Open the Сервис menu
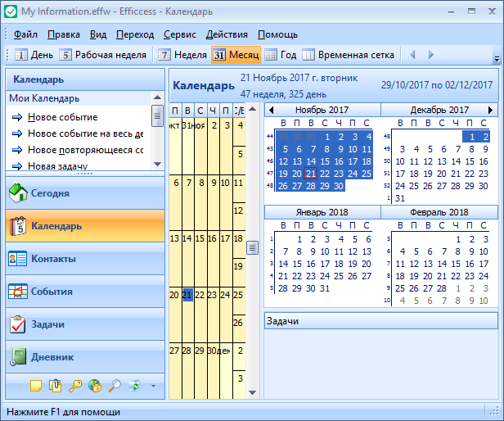504x421 pixels. pyautogui.click(x=179, y=34)
